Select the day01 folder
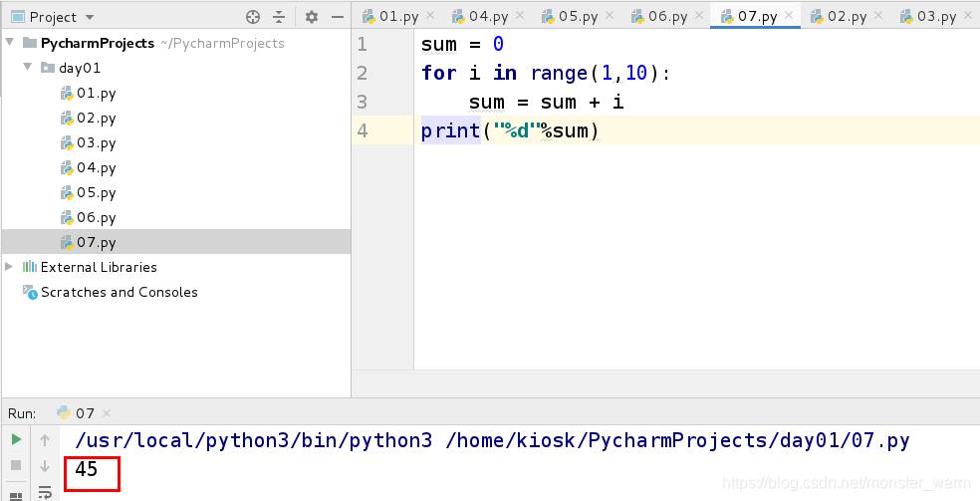This screenshot has height=501, width=980. tap(71, 68)
